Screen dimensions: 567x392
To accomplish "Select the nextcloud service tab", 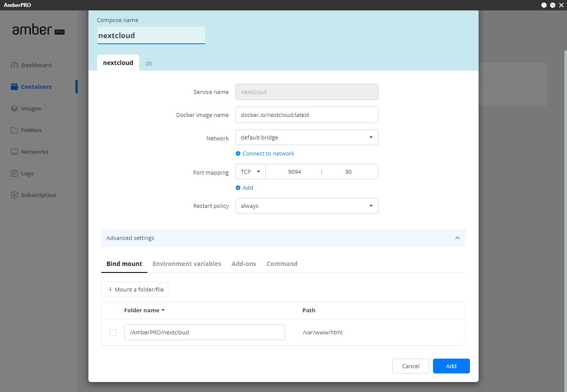I will (x=118, y=63).
